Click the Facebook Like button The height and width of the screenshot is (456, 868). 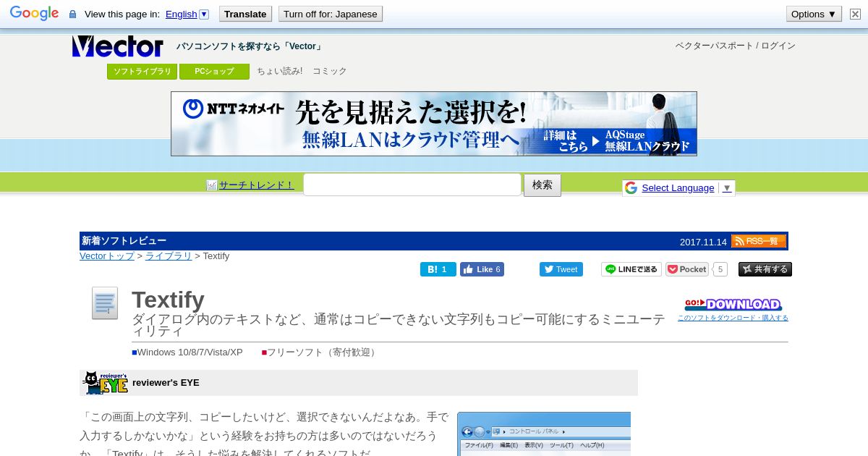[482, 269]
